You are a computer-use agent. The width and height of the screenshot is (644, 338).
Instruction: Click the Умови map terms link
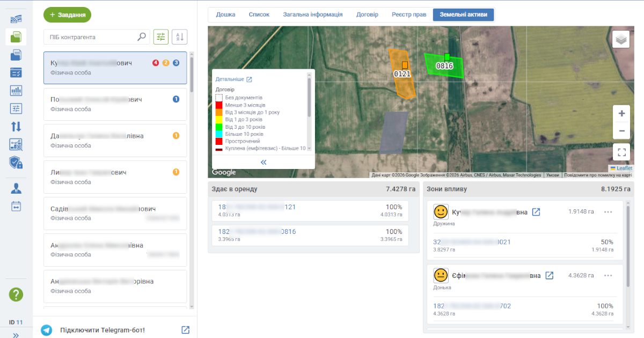[x=552, y=175]
